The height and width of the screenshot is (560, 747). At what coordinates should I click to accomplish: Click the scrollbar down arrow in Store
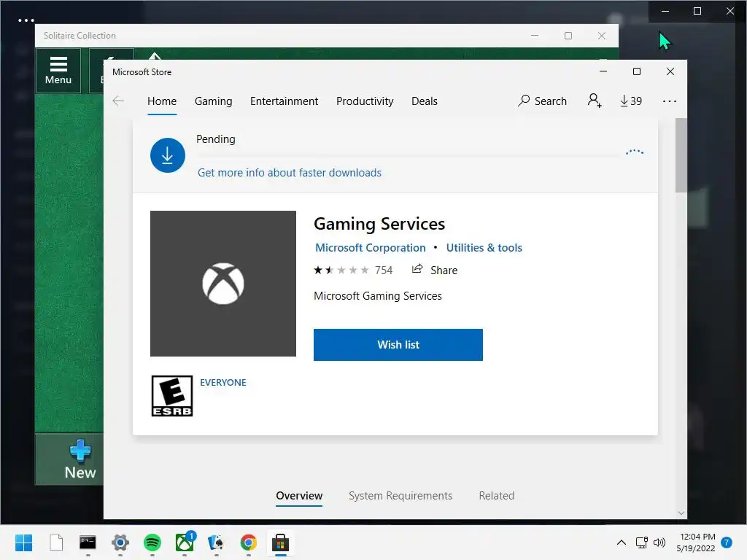(681, 513)
